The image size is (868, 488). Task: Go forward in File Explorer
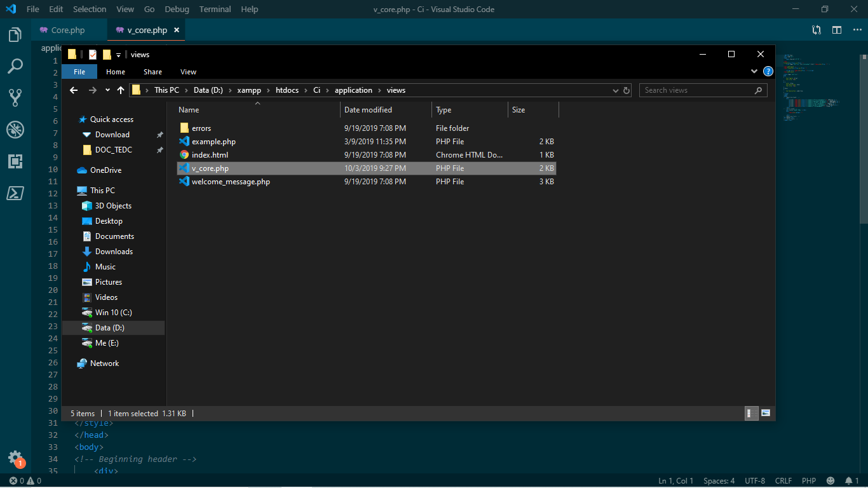[93, 90]
